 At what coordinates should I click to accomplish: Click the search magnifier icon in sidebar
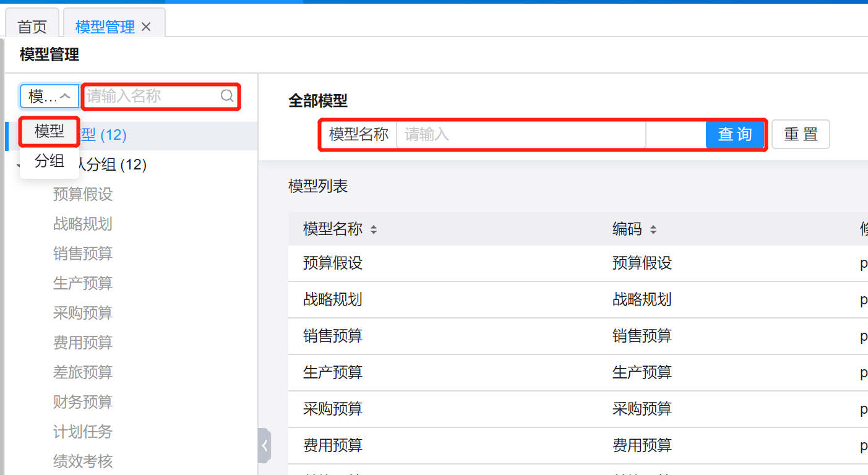227,96
